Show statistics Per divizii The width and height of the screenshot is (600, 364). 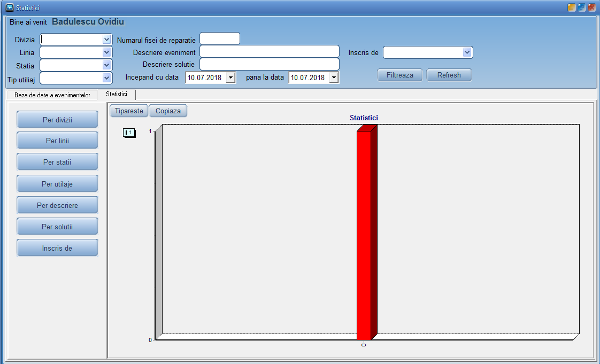57,120
